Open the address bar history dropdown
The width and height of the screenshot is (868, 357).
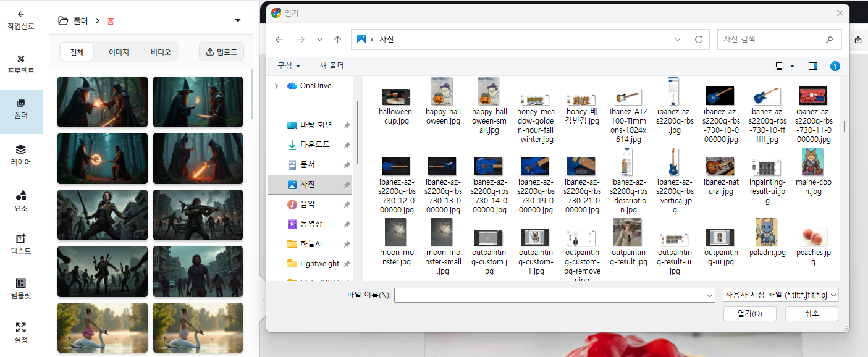click(678, 40)
